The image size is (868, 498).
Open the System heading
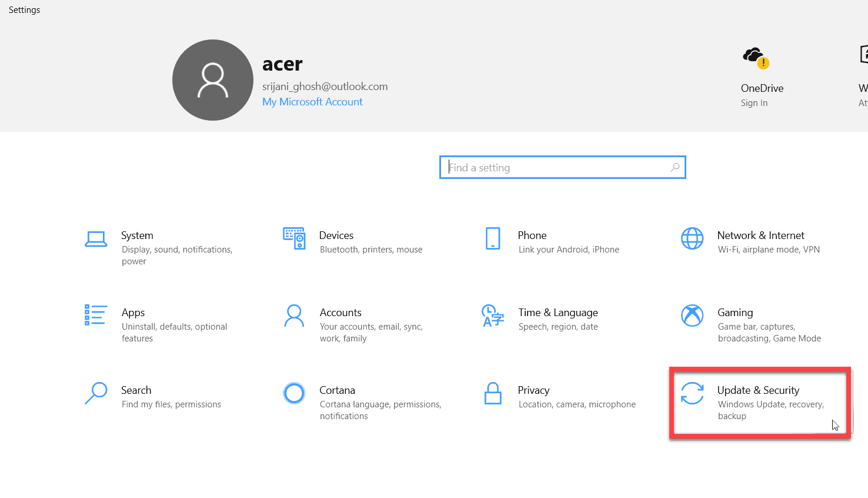pos(137,235)
